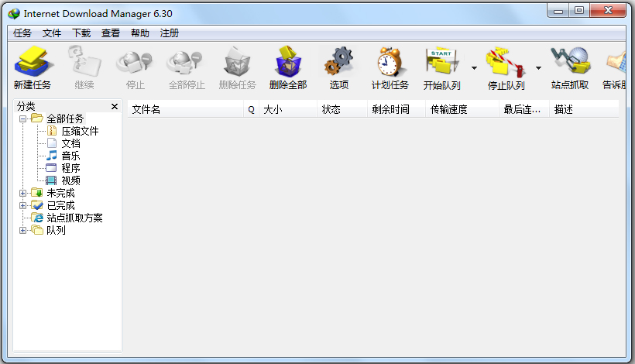Screen dimensions: 635x364
Task: Open the 下载 menu
Action: click(81, 33)
